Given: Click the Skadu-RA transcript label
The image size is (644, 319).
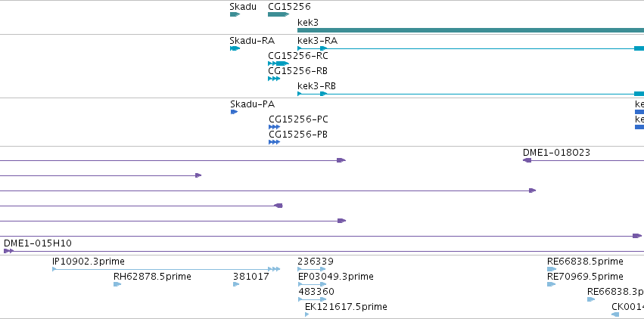Looking at the screenshot, I should coord(252,41).
